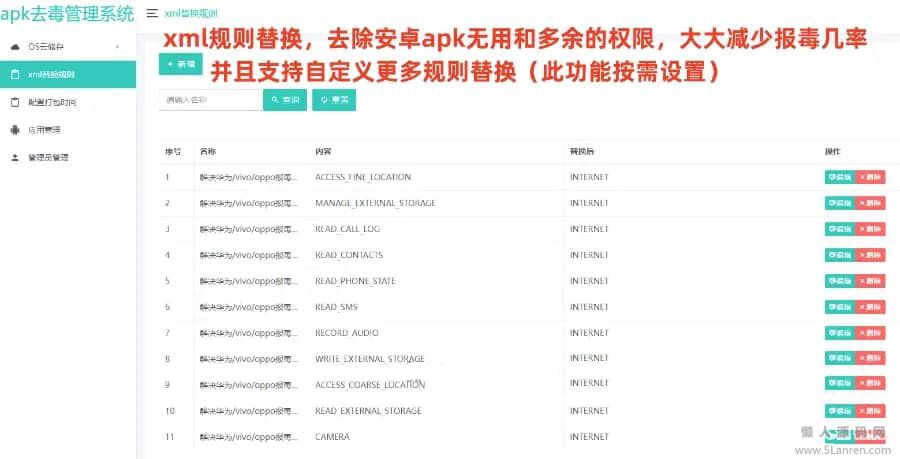Click the CAMERA content cell
Image resolution: width=900 pixels, height=459 pixels.
(332, 437)
